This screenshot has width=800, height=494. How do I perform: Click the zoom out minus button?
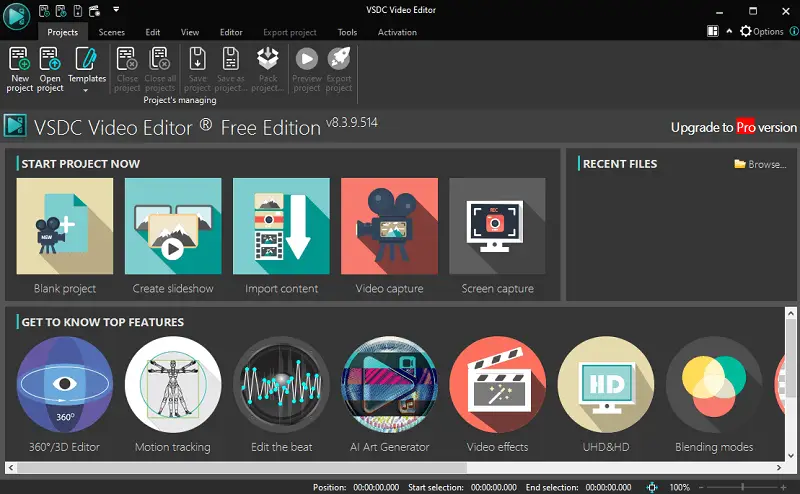pos(701,487)
